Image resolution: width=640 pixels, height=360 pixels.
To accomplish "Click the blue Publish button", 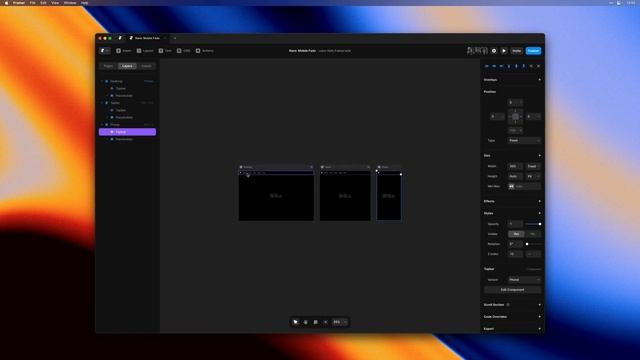I will [x=533, y=51].
